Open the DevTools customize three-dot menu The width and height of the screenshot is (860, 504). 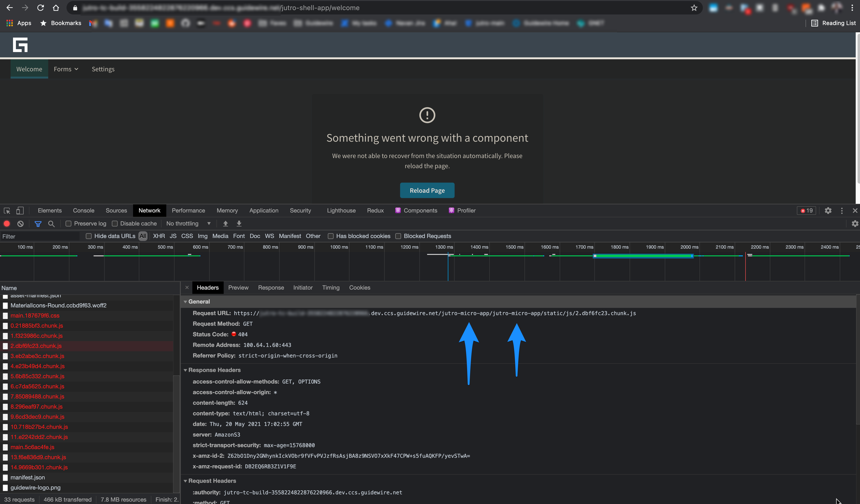point(842,210)
